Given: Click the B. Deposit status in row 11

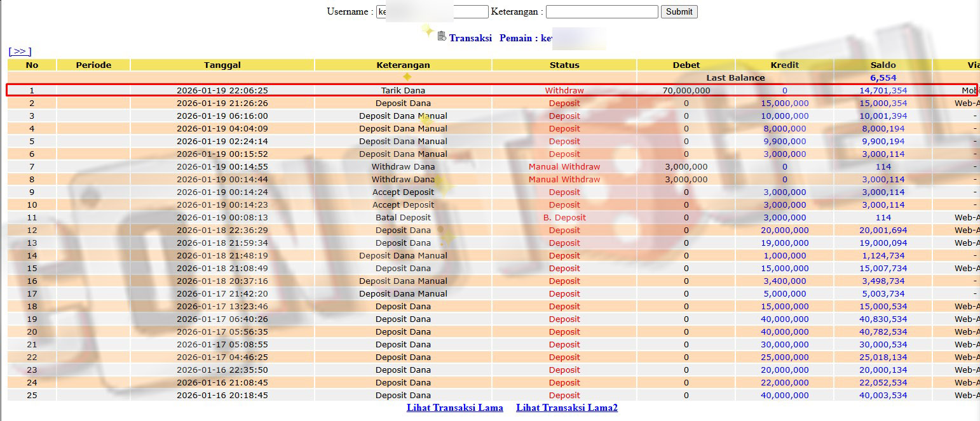Looking at the screenshot, I should 564,217.
